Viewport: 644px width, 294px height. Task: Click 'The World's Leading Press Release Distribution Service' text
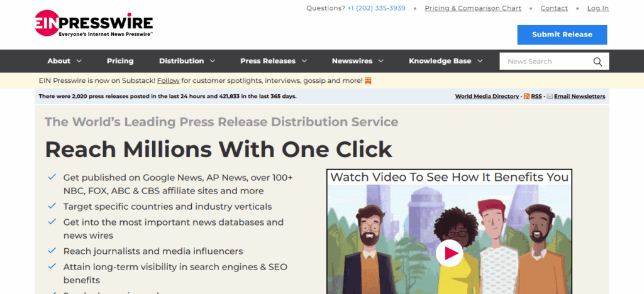click(221, 122)
